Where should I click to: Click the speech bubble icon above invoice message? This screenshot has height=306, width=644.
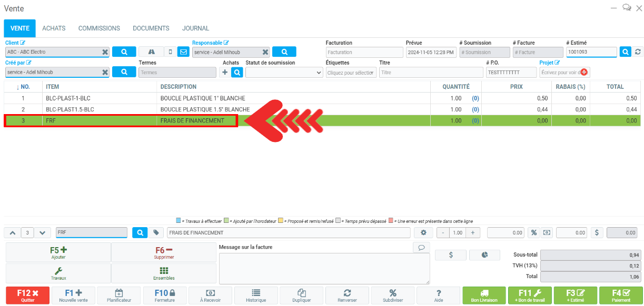[x=421, y=247]
